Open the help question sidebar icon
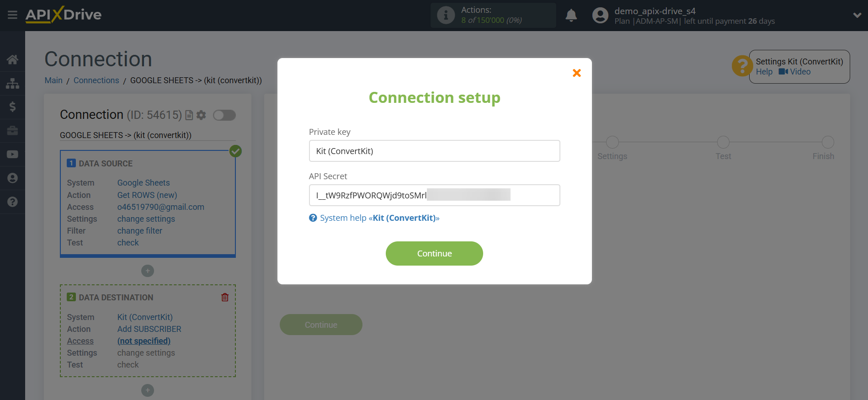Image resolution: width=868 pixels, height=400 pixels. tap(12, 202)
